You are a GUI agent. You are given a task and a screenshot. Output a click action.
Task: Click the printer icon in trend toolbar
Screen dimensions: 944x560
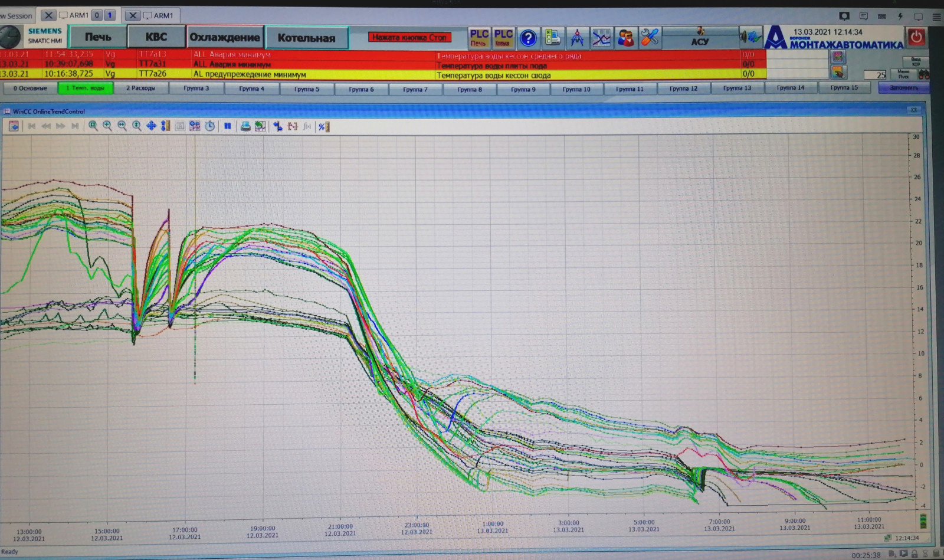pyautogui.click(x=245, y=126)
